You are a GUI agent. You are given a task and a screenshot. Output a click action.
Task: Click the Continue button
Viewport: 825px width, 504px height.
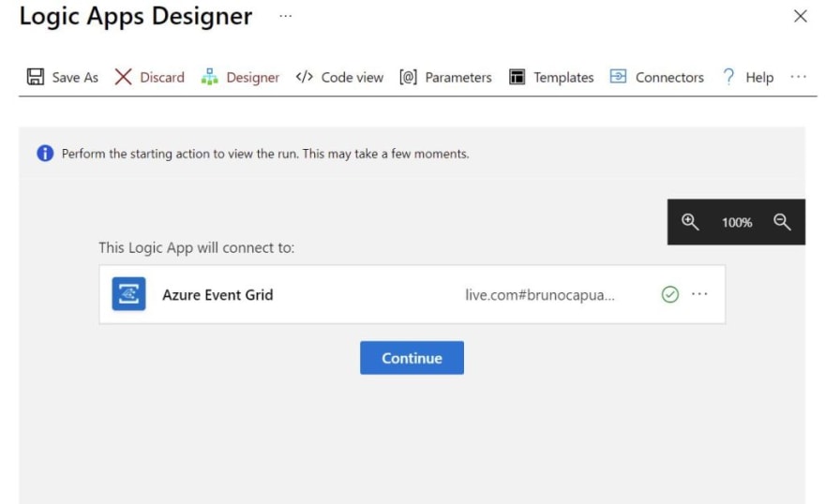click(x=412, y=358)
